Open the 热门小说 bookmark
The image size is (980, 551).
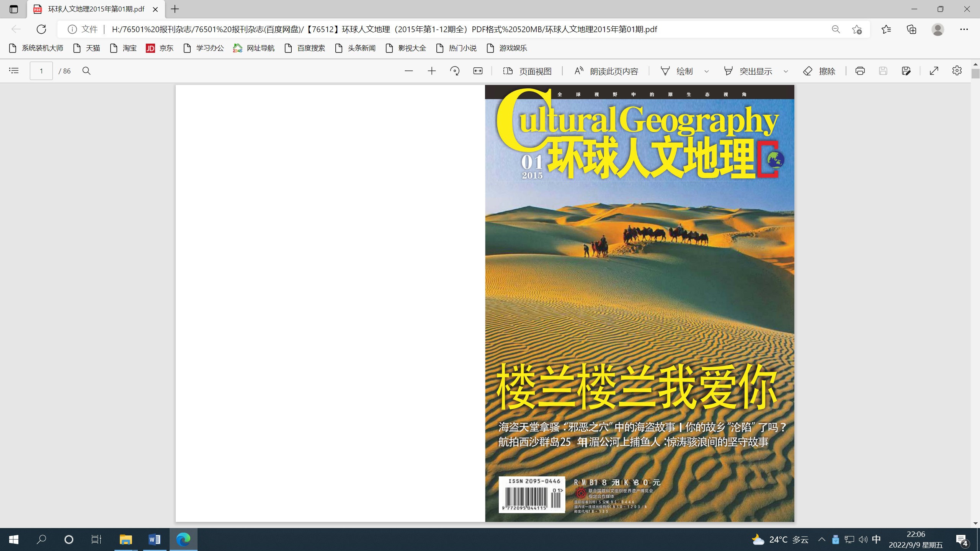[x=456, y=48]
